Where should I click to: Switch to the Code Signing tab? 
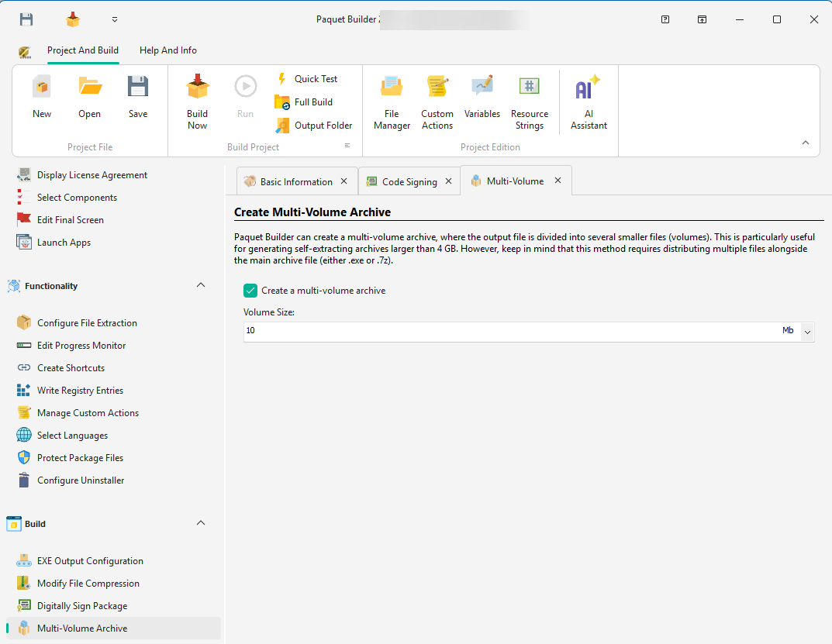409,181
